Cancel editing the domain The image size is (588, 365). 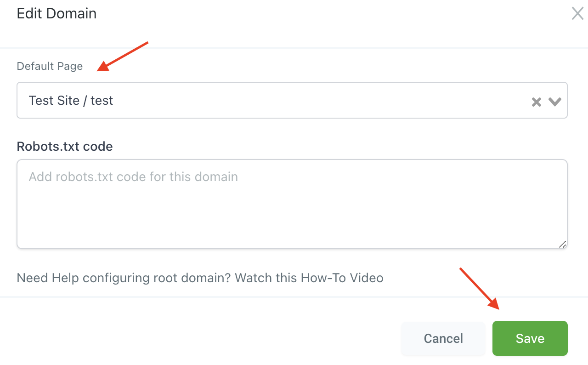click(443, 339)
